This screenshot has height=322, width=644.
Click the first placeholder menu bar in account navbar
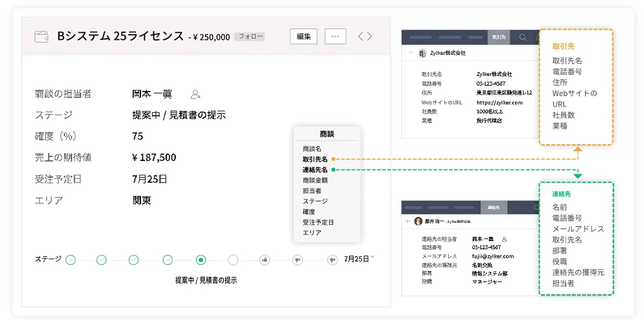coord(420,37)
